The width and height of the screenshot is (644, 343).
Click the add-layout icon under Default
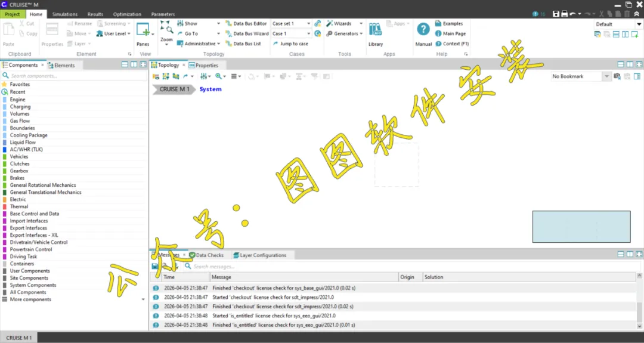(x=634, y=35)
